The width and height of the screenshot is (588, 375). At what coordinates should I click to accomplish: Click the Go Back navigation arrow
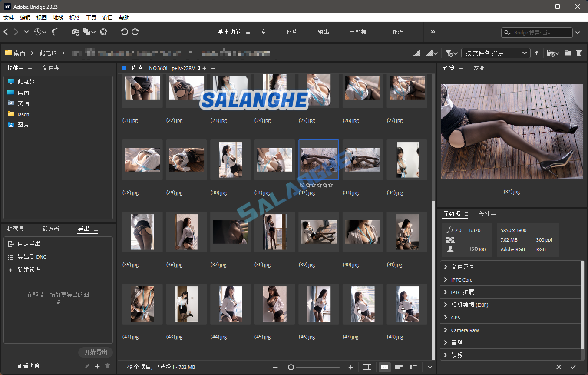click(6, 32)
